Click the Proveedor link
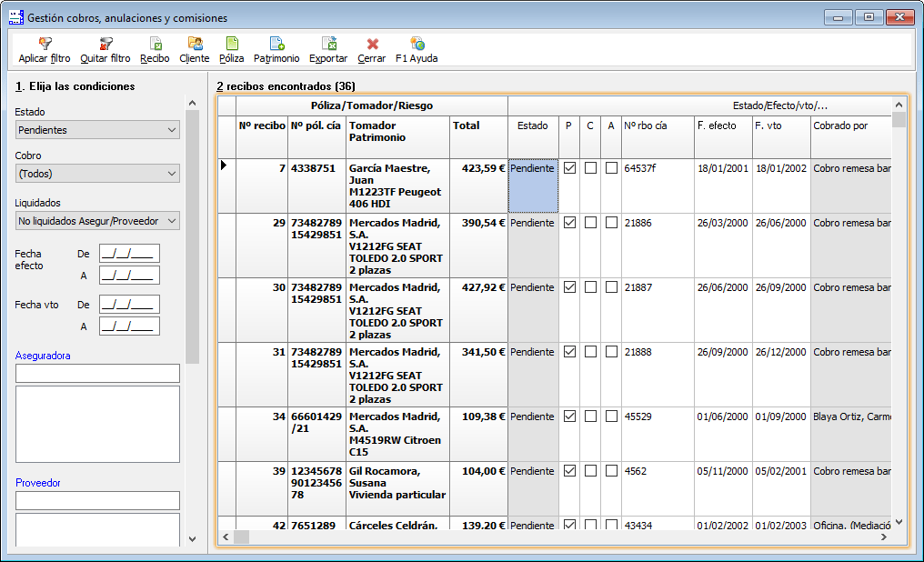The image size is (924, 562). [38, 483]
